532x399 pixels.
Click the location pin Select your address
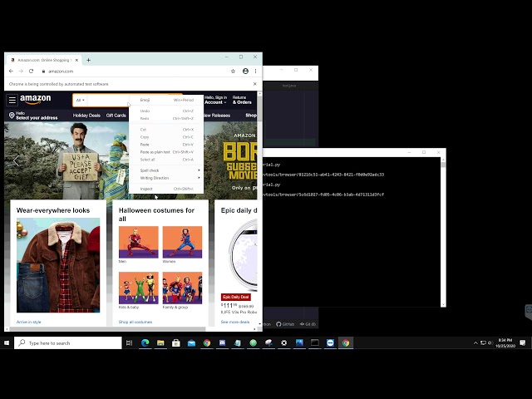[33, 116]
